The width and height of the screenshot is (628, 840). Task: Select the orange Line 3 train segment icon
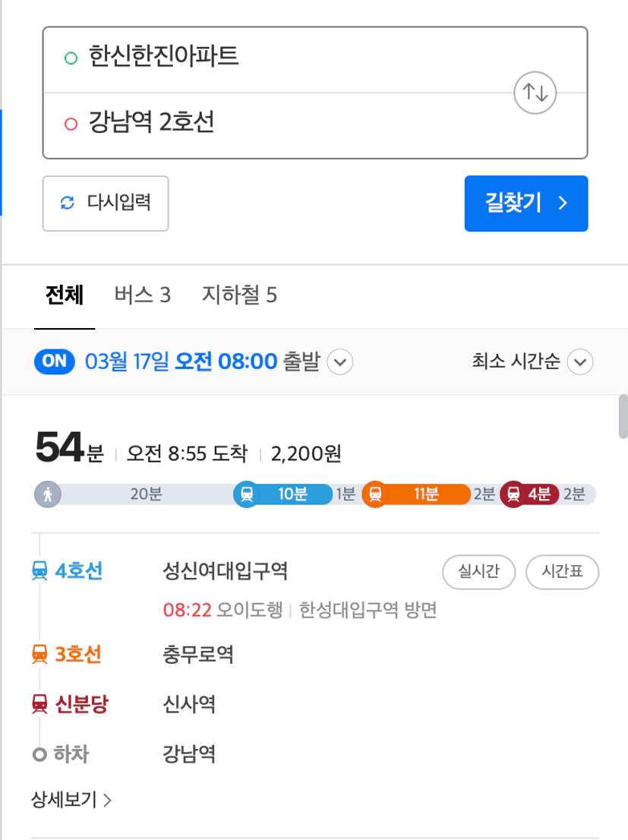click(x=376, y=494)
